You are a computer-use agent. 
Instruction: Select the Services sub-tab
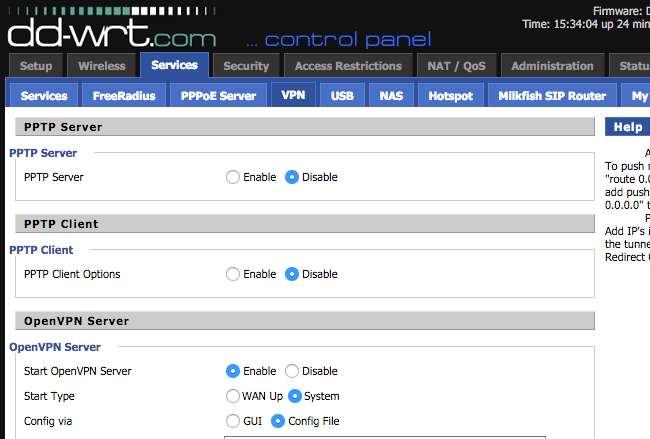coord(44,95)
